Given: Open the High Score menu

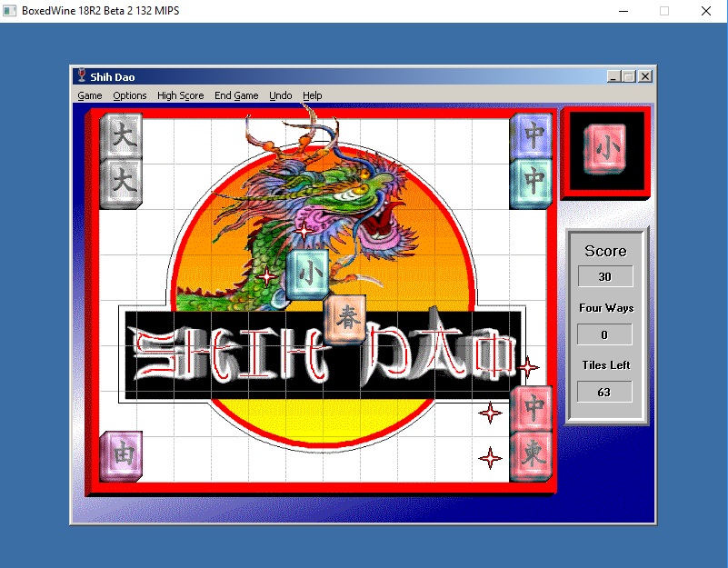Looking at the screenshot, I should pyautogui.click(x=180, y=95).
